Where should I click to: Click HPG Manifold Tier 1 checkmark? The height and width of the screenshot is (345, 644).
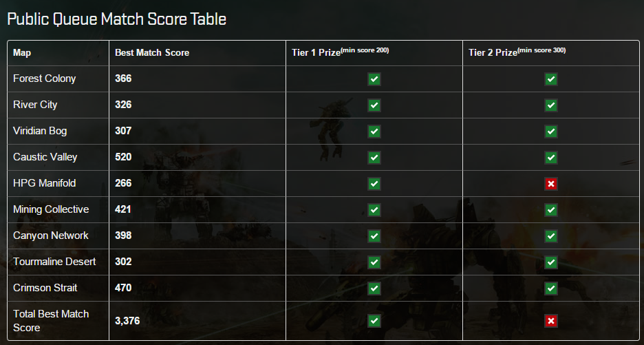tap(374, 184)
